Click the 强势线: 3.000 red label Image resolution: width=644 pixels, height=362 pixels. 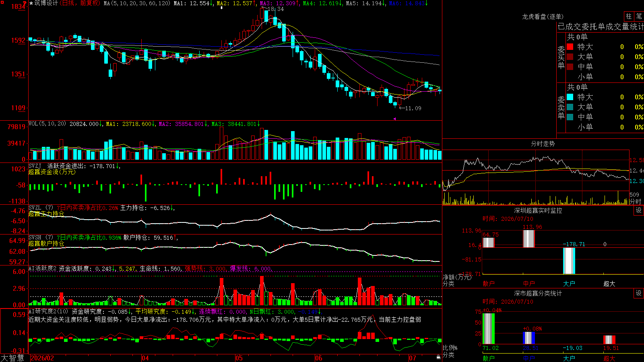(205, 268)
